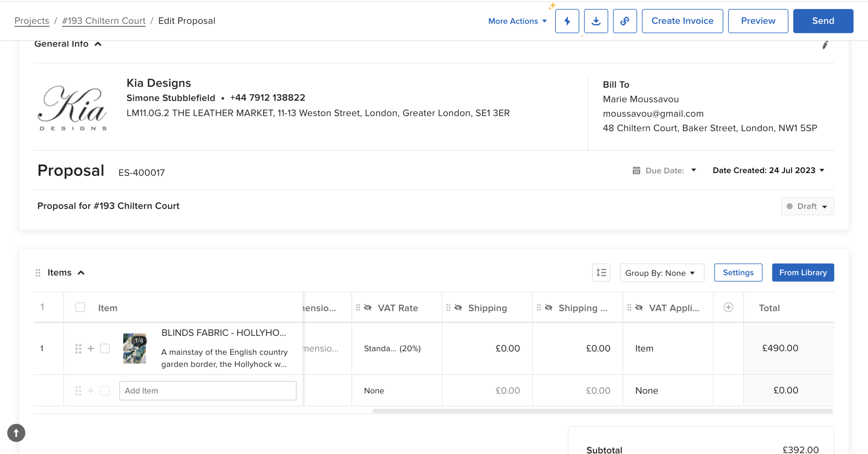Open the More Actions menu
Screen dimensions: 868x454
pyautogui.click(x=517, y=21)
